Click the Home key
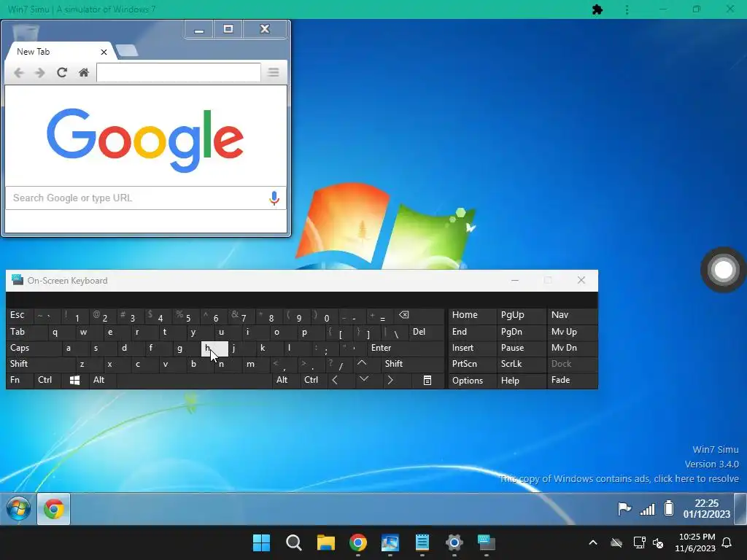 (x=473, y=315)
